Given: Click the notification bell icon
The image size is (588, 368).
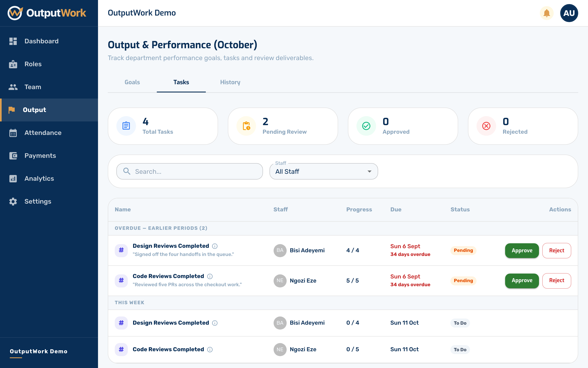Looking at the screenshot, I should [546, 13].
